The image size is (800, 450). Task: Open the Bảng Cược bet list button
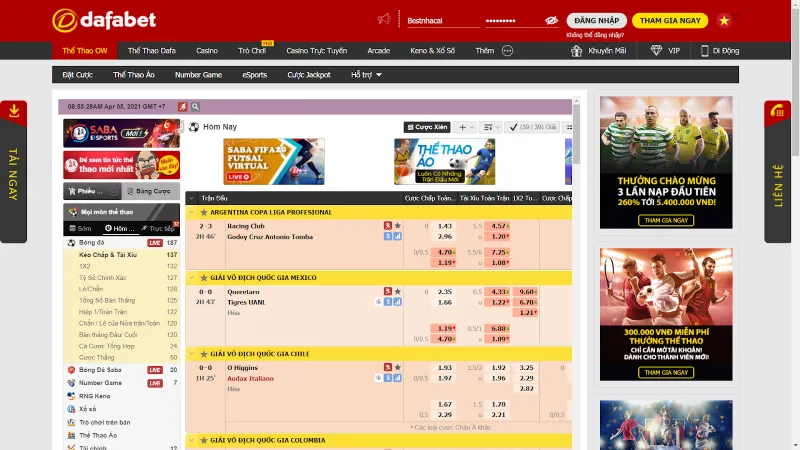point(151,191)
